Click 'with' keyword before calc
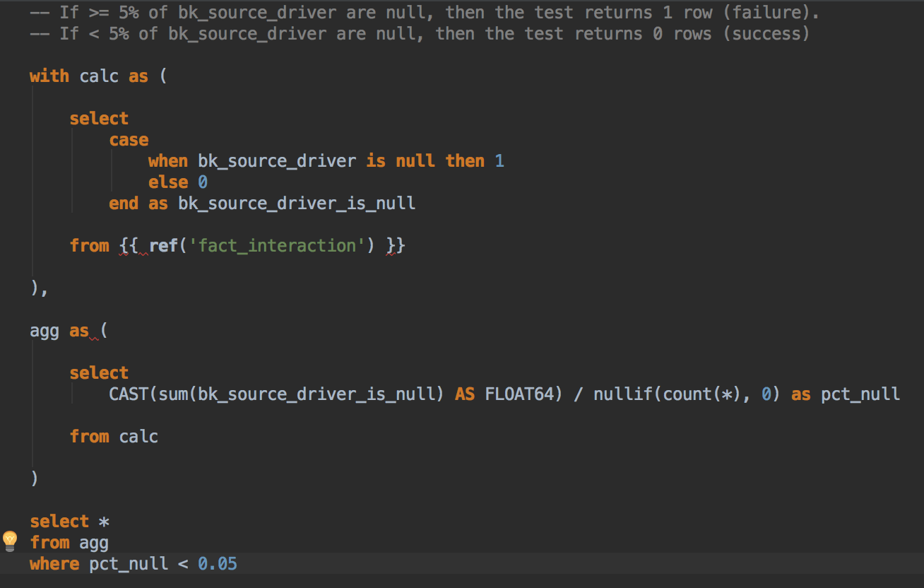Viewport: 924px width, 588px height. 49,76
